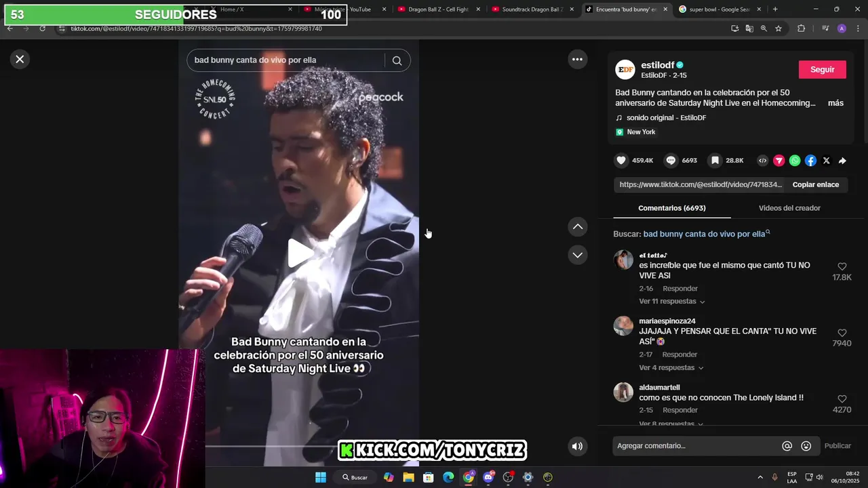Follow estilodf with Seguir button
This screenshot has width=868, height=488.
[x=822, y=69]
